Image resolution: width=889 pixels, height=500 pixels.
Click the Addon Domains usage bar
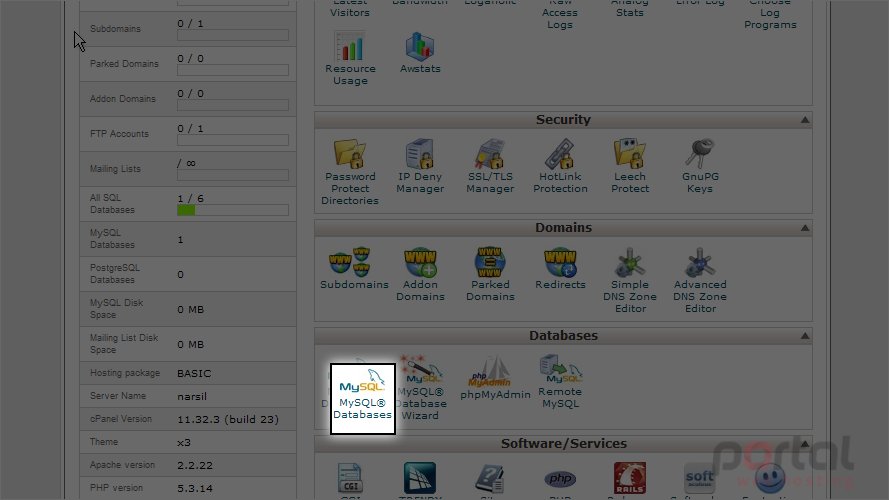pos(233,105)
